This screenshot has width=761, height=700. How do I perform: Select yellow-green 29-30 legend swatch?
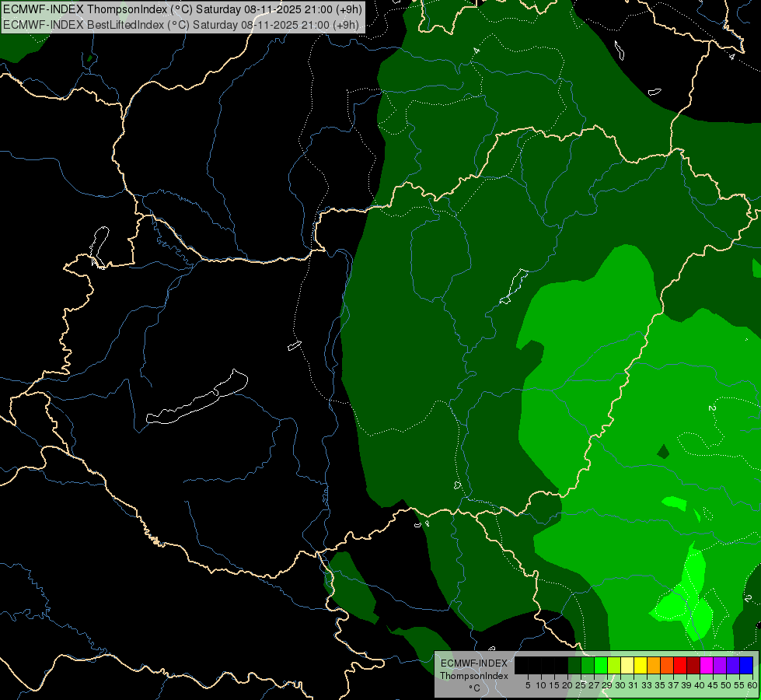(614, 665)
